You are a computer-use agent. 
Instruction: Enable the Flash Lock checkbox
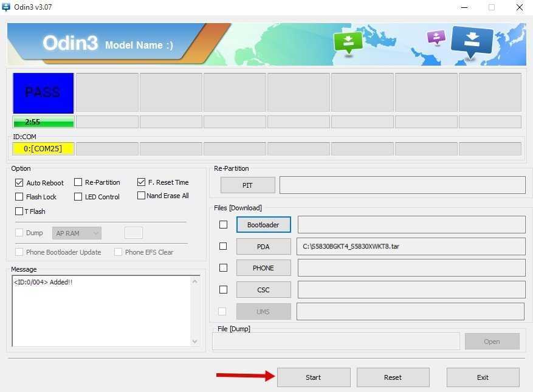pos(19,196)
